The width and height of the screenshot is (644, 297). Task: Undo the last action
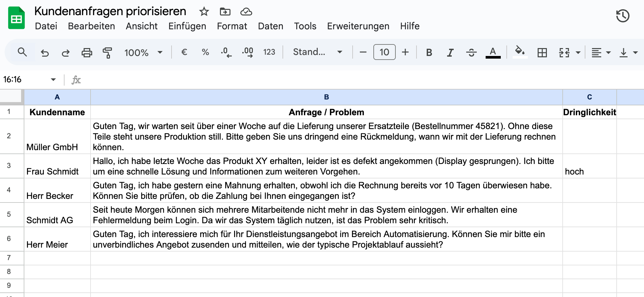45,52
